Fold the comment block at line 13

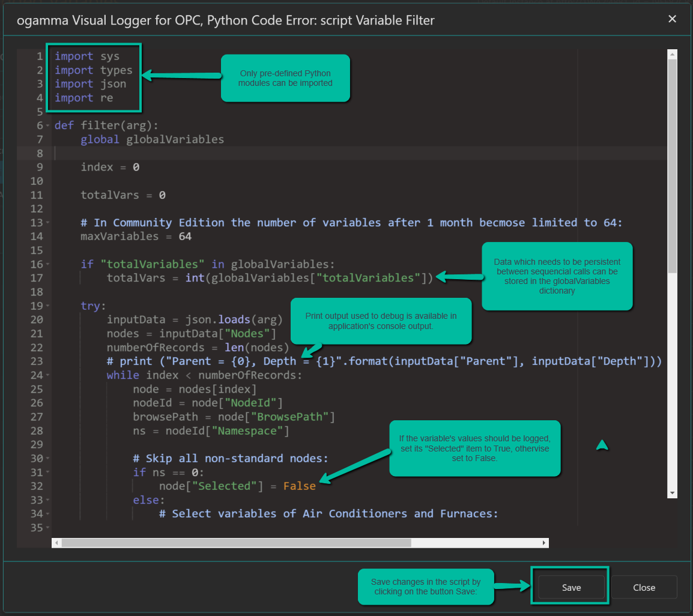pyautogui.click(x=47, y=223)
